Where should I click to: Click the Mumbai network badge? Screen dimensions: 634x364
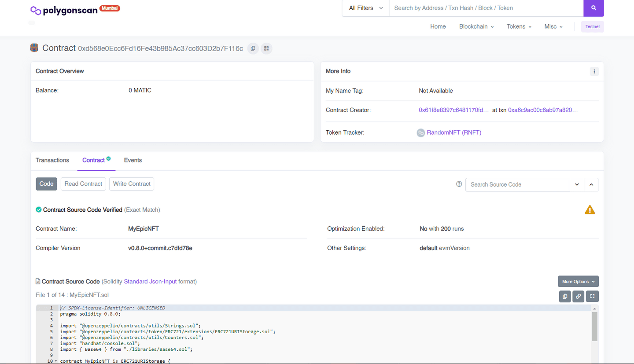click(x=110, y=8)
